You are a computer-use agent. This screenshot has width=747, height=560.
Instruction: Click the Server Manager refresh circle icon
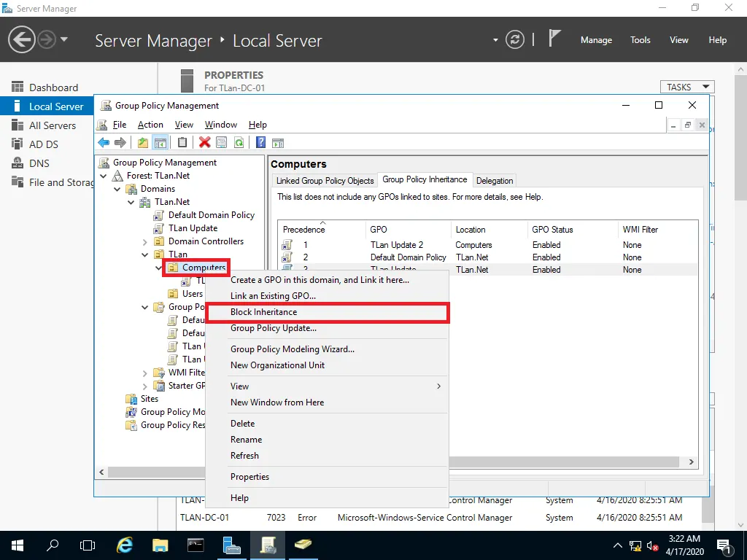(x=516, y=39)
